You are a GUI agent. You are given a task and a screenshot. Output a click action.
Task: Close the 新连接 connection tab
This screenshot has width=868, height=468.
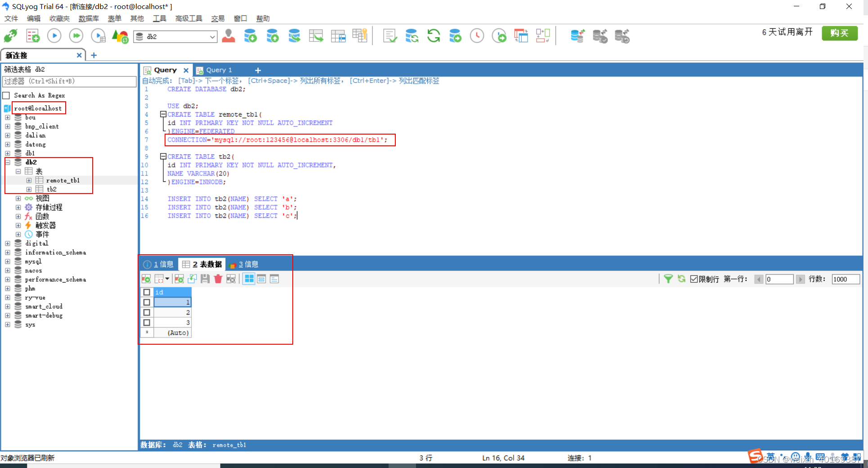click(79, 55)
